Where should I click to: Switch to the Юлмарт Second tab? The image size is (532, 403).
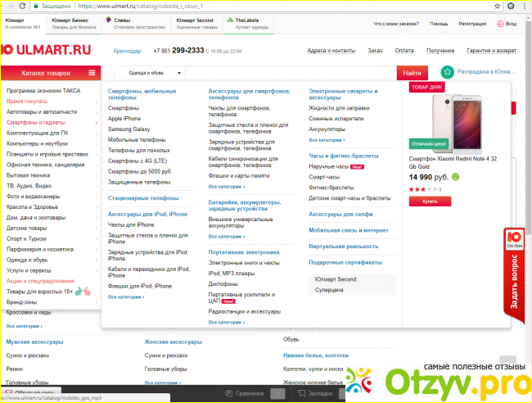pos(195,20)
